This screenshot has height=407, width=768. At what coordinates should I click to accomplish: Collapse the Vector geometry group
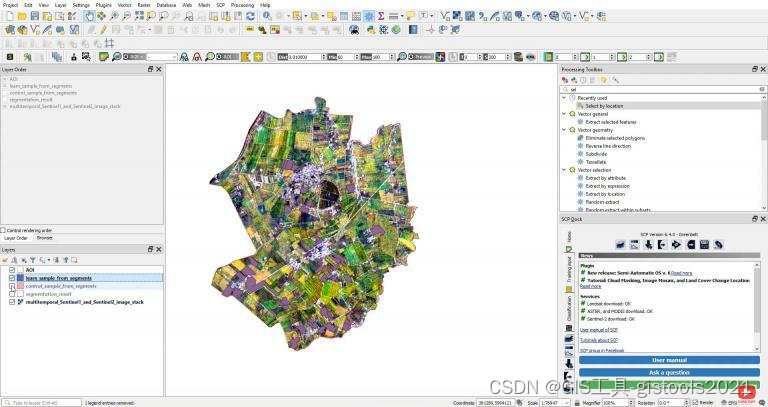pyautogui.click(x=564, y=130)
